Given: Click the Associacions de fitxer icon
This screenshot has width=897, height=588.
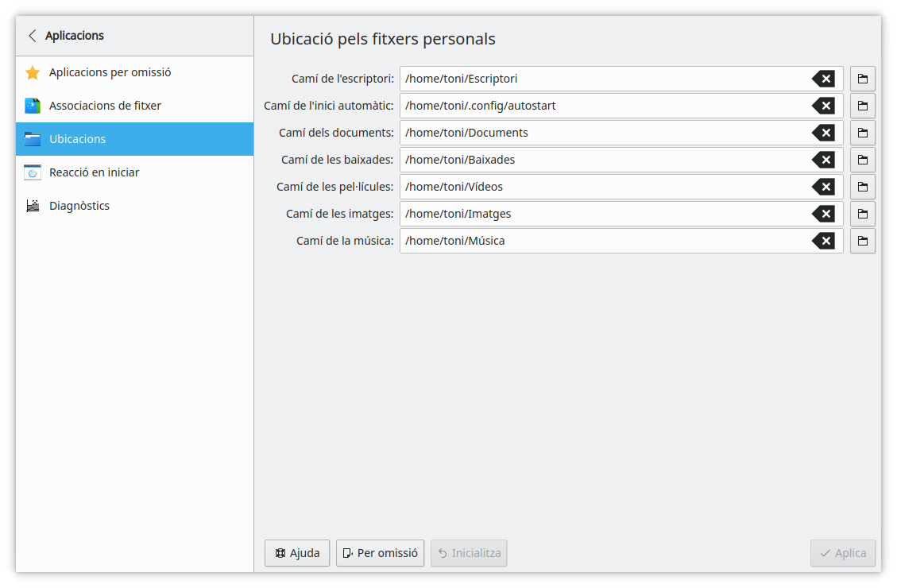Looking at the screenshot, I should [32, 105].
